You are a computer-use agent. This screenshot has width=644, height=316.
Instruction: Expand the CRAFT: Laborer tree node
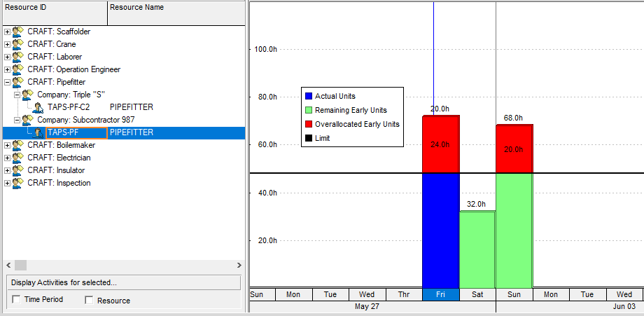[x=7, y=57]
